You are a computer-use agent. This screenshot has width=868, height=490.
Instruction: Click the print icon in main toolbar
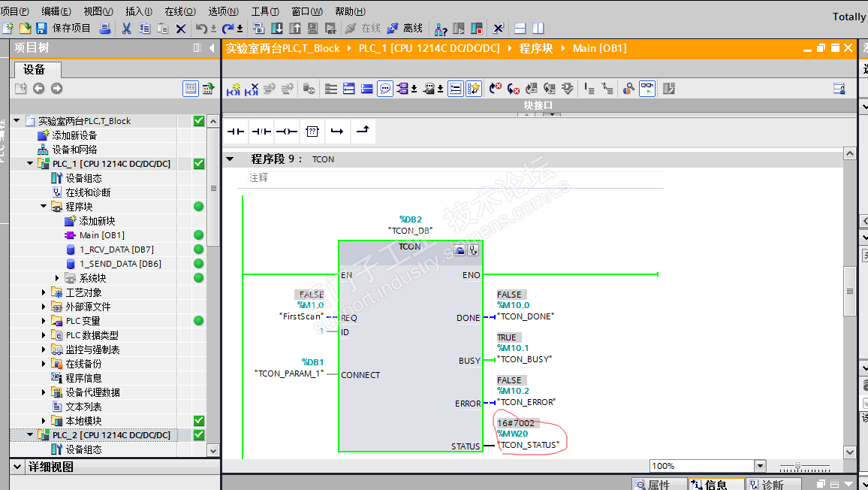click(104, 28)
